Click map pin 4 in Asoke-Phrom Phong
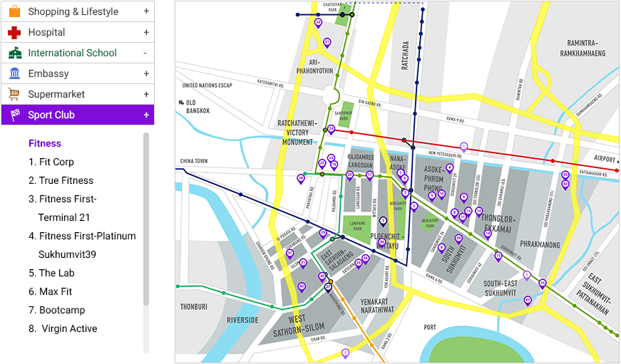The image size is (621, 364). click(x=449, y=169)
